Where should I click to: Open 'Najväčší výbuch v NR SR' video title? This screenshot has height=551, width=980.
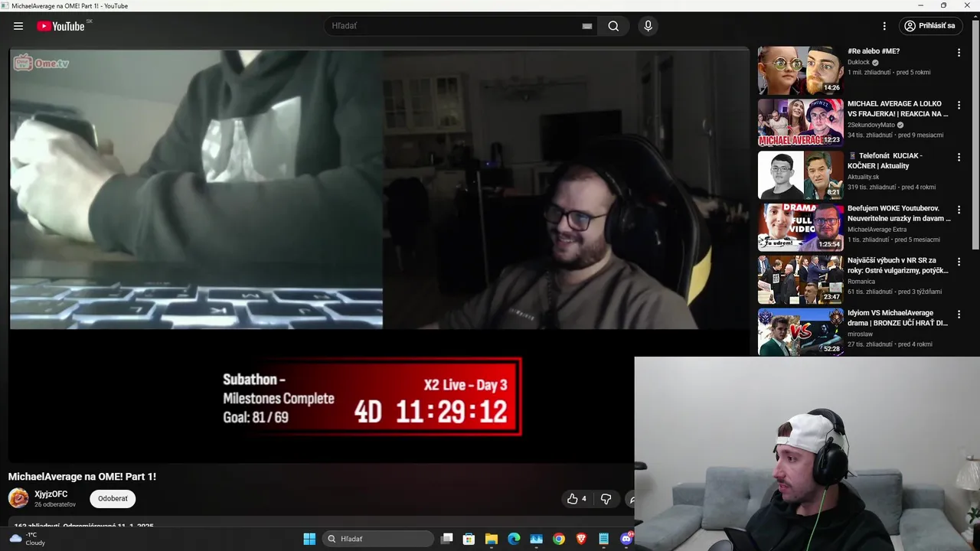897,266
